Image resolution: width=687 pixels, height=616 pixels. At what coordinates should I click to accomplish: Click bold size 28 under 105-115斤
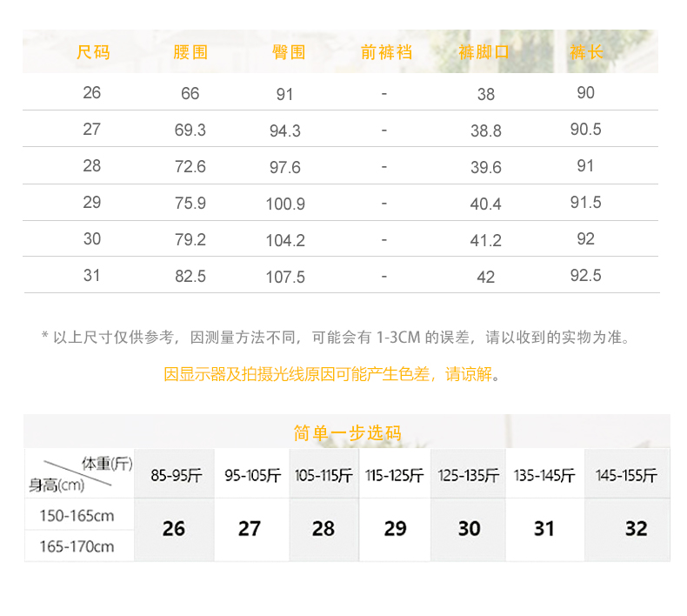click(323, 529)
